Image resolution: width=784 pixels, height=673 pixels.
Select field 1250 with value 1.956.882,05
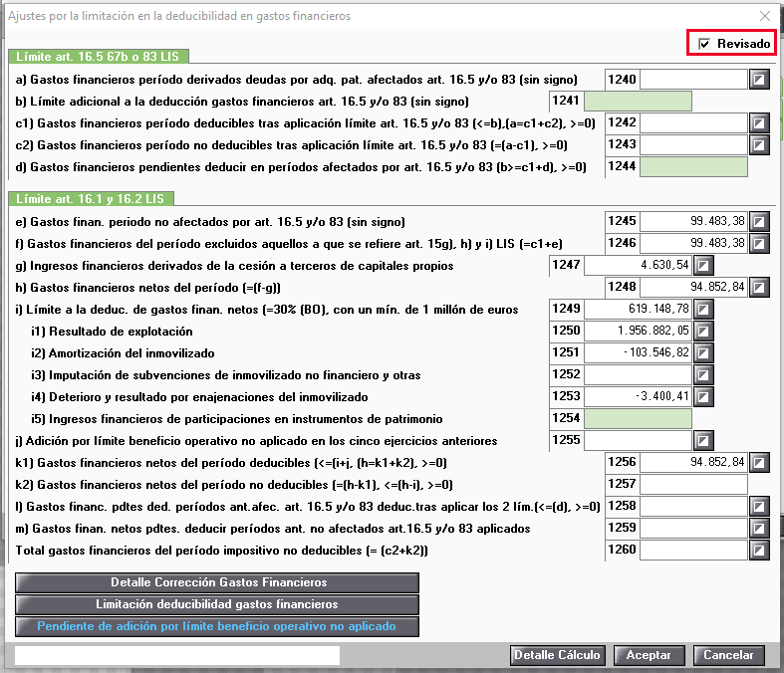(638, 331)
